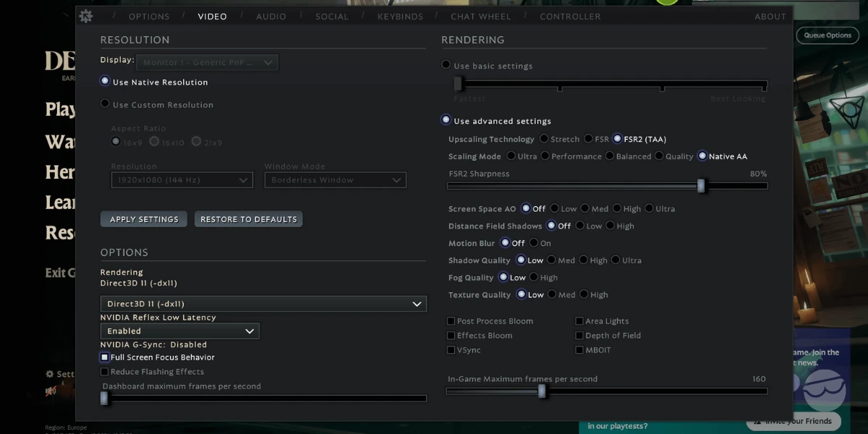This screenshot has width=868, height=434.
Task: Select Use Custom Resolution
Action: pos(157,104)
